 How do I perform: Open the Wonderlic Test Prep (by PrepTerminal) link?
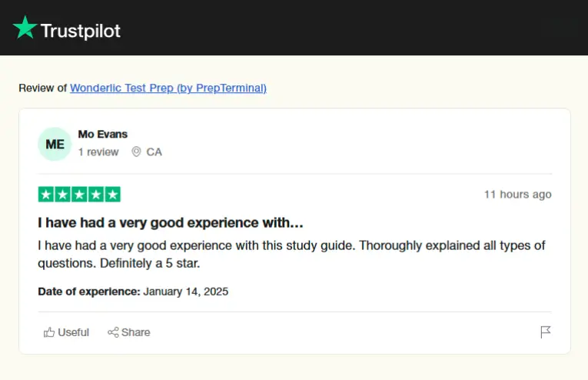click(x=168, y=88)
